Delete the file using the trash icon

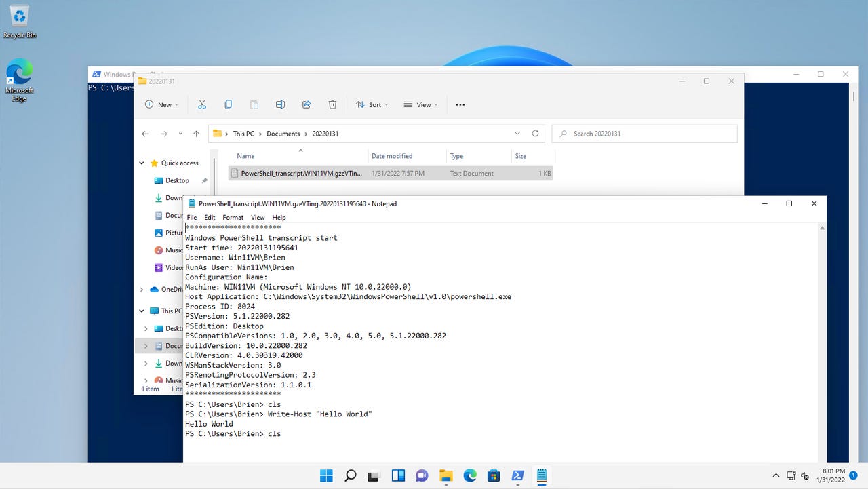(332, 104)
